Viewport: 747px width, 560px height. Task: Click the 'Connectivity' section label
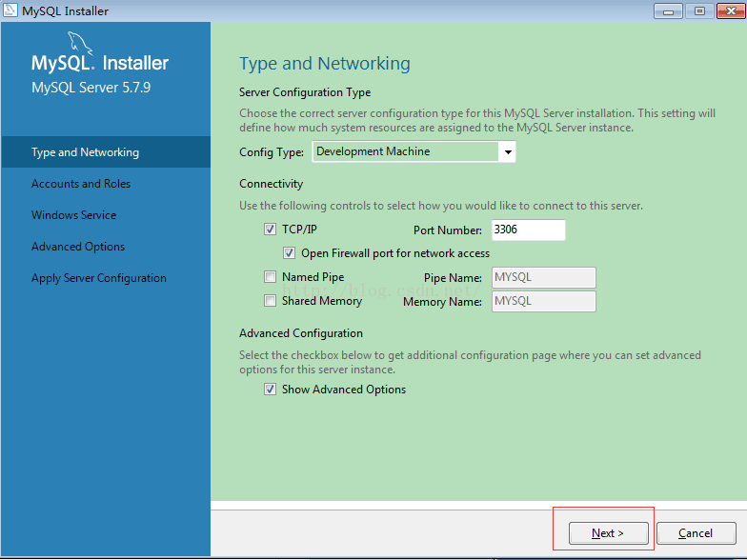coord(271,184)
